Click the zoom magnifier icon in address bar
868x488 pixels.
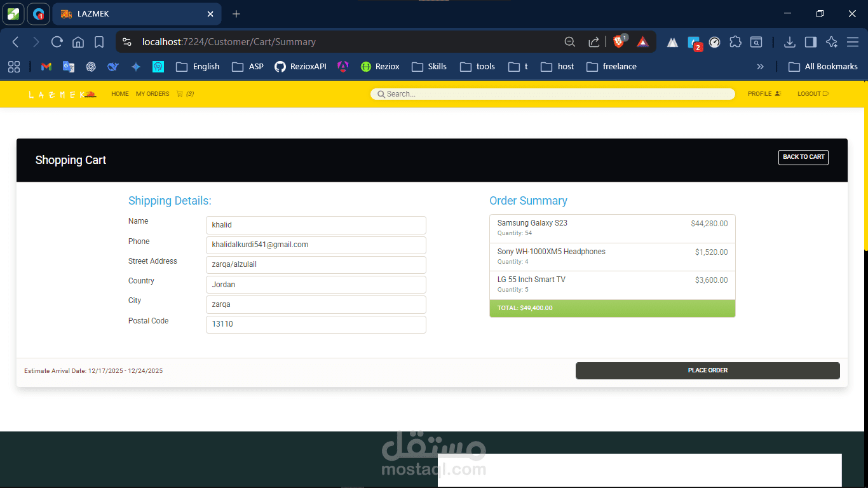point(570,42)
